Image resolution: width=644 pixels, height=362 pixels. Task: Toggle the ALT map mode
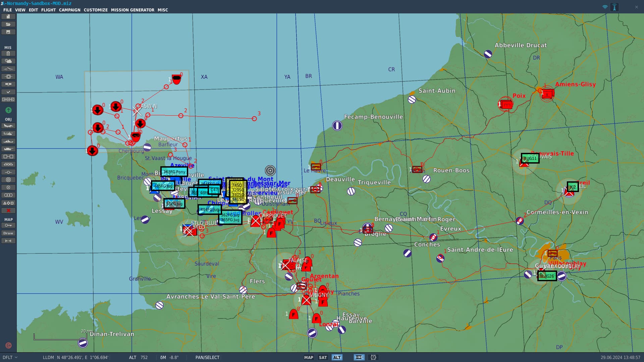click(337, 358)
